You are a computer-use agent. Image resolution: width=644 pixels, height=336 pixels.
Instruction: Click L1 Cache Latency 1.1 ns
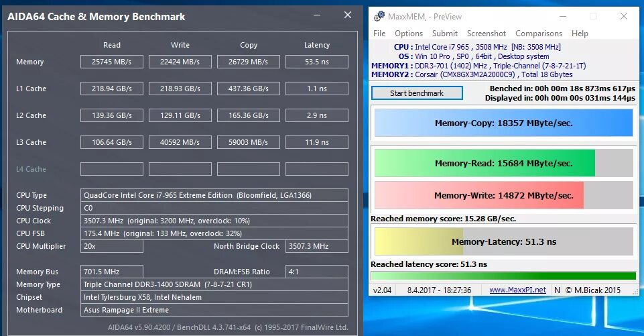coord(317,89)
